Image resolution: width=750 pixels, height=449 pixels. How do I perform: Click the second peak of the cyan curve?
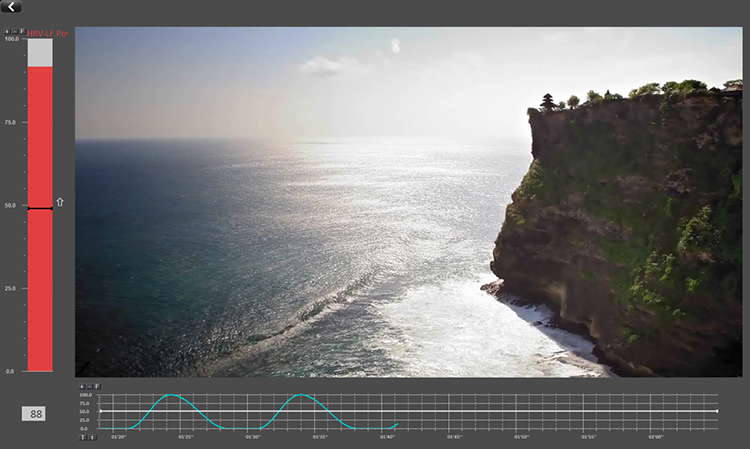[x=301, y=396]
